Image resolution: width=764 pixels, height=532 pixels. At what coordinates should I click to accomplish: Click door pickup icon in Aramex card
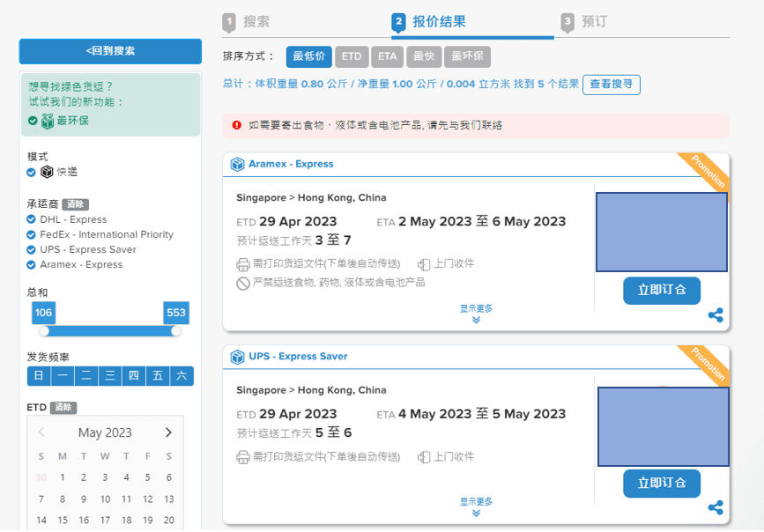coord(424,264)
